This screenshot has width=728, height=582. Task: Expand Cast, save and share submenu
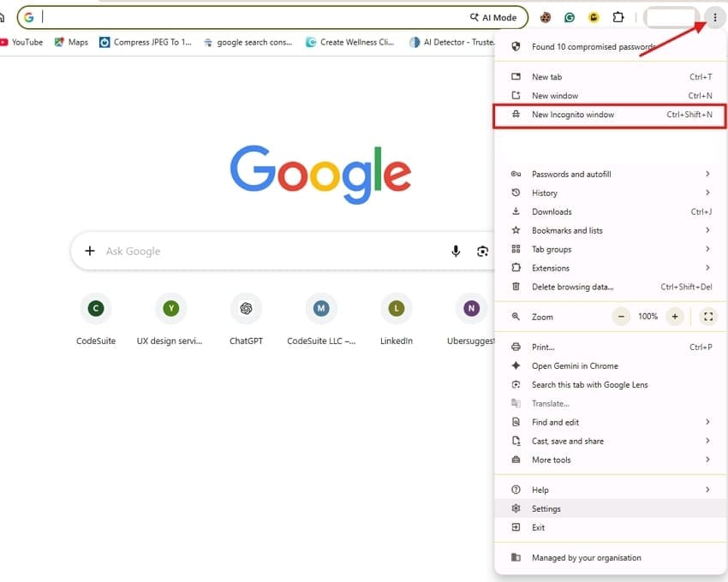point(610,441)
